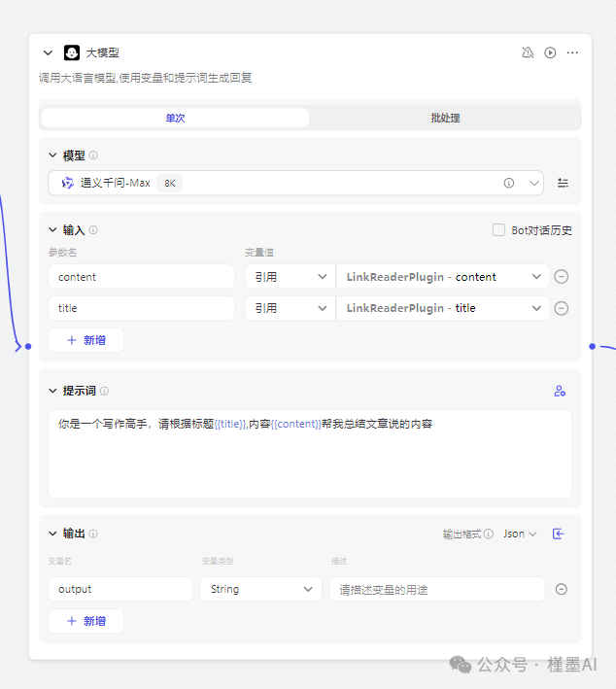Click the 8K context badge

pyautogui.click(x=170, y=184)
